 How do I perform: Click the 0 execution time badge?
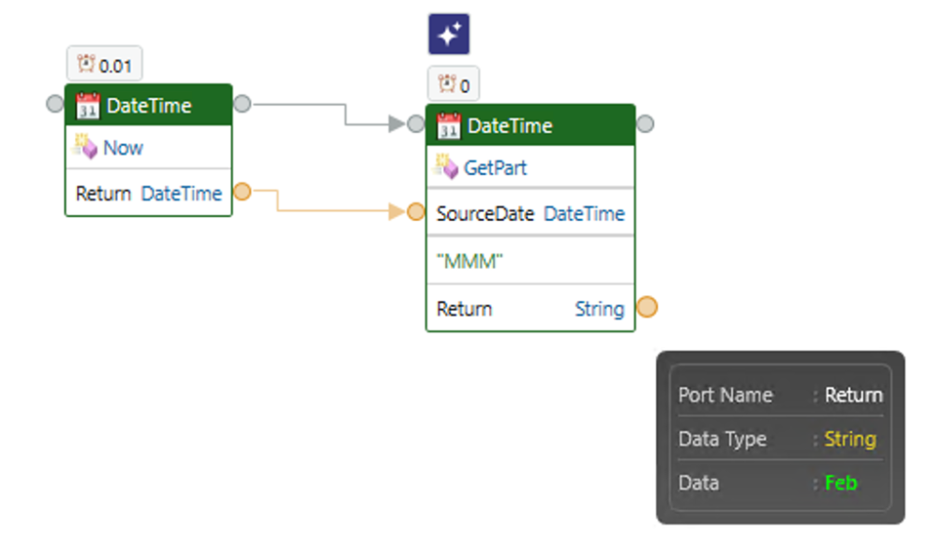tap(453, 84)
